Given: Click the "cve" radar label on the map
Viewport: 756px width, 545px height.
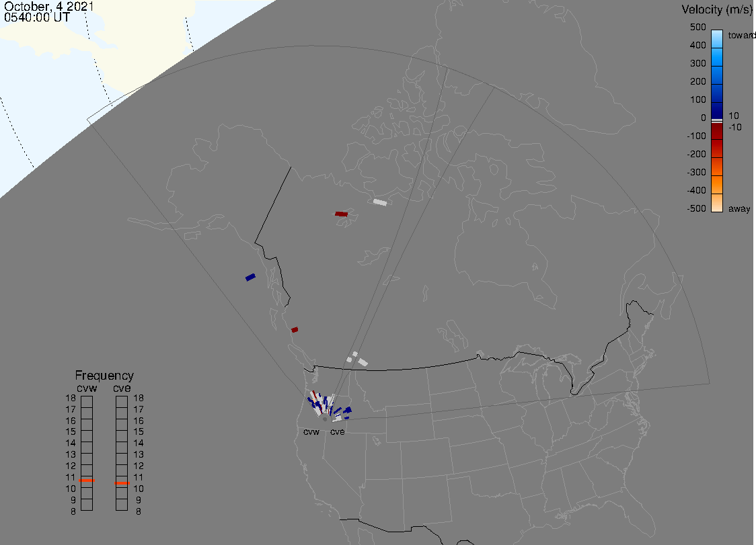Looking at the screenshot, I should (x=338, y=431).
